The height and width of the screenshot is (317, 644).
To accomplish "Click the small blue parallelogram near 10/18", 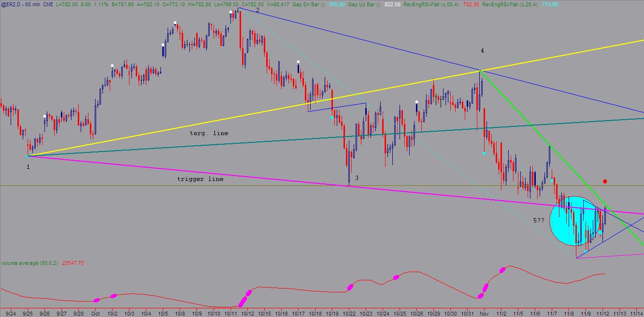I will (x=337, y=107).
